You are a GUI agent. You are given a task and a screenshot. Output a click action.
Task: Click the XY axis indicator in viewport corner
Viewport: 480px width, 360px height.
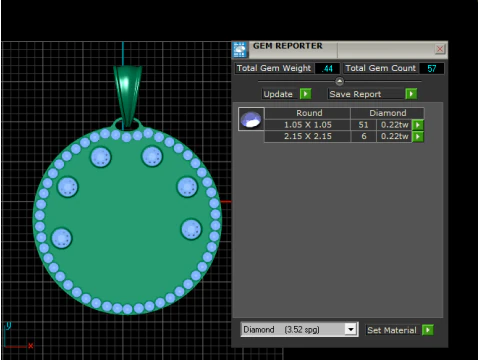(19, 336)
